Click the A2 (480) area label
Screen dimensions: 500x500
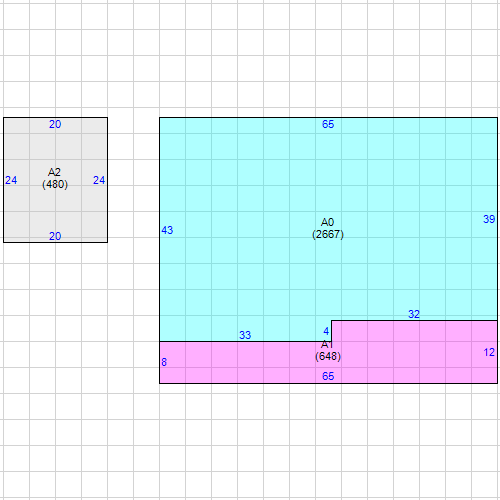pos(55,178)
